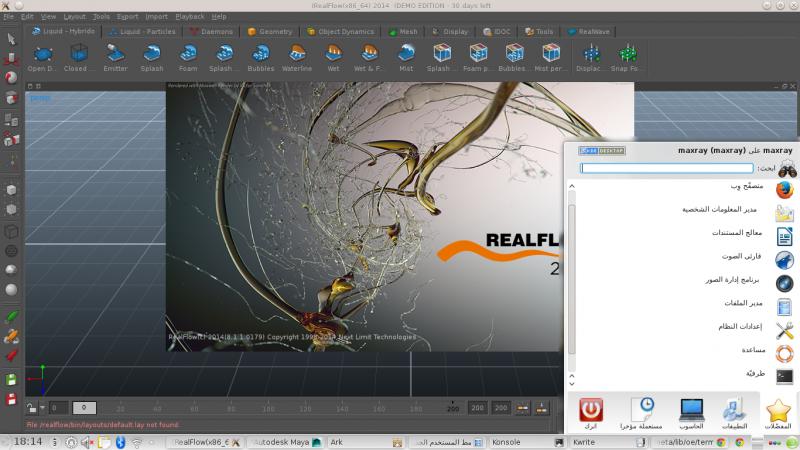800x450 pixels.
Task: Open the Export menu
Action: coord(127,17)
